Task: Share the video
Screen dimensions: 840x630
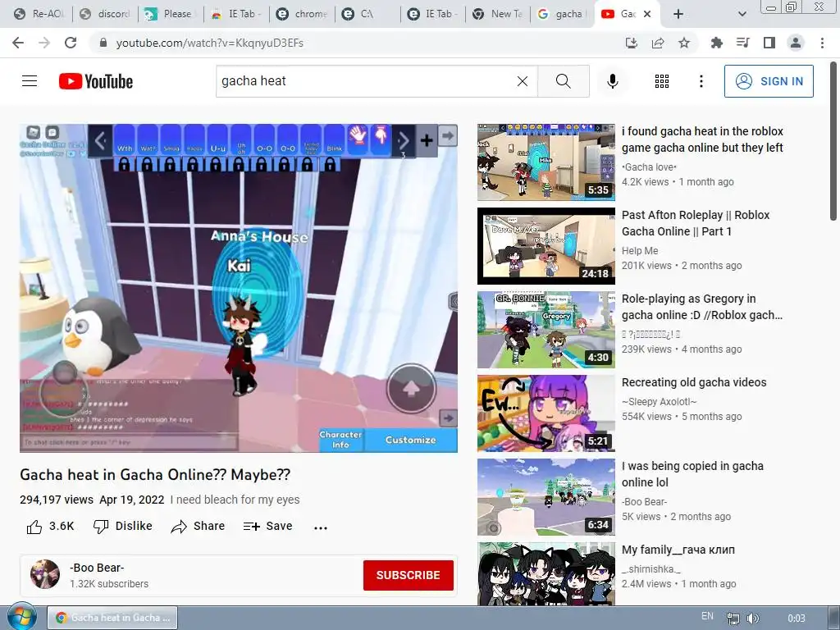Action: [198, 527]
